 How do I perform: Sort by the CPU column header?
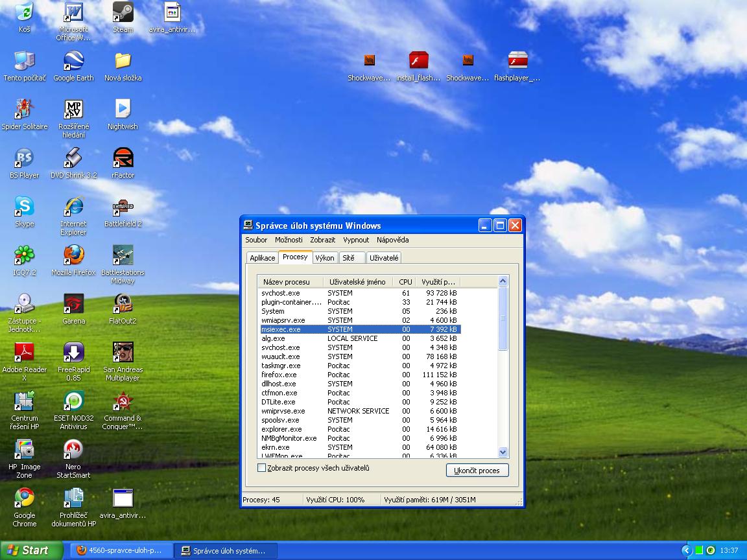[x=405, y=282]
